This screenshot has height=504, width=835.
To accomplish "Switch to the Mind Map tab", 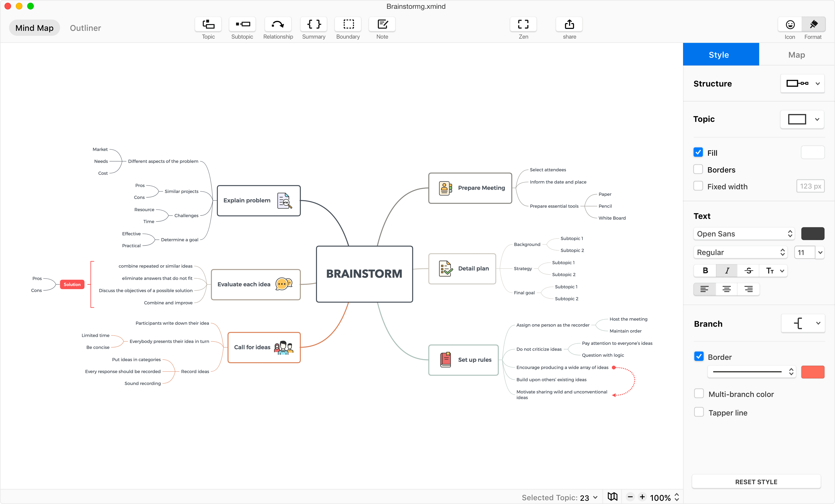I will pyautogui.click(x=34, y=27).
